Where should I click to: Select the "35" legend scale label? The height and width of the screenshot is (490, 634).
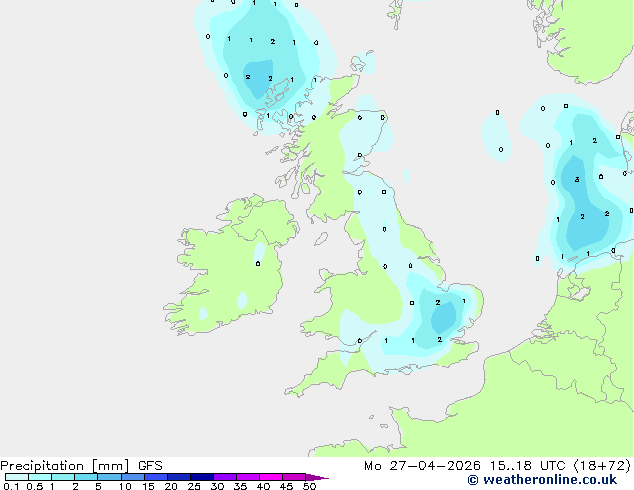tap(240, 486)
